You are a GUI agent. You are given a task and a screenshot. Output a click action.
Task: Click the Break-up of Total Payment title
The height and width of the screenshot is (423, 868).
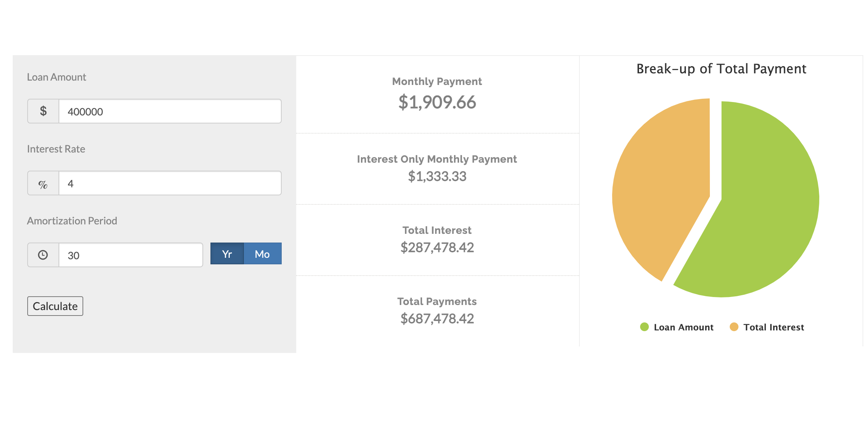721,69
